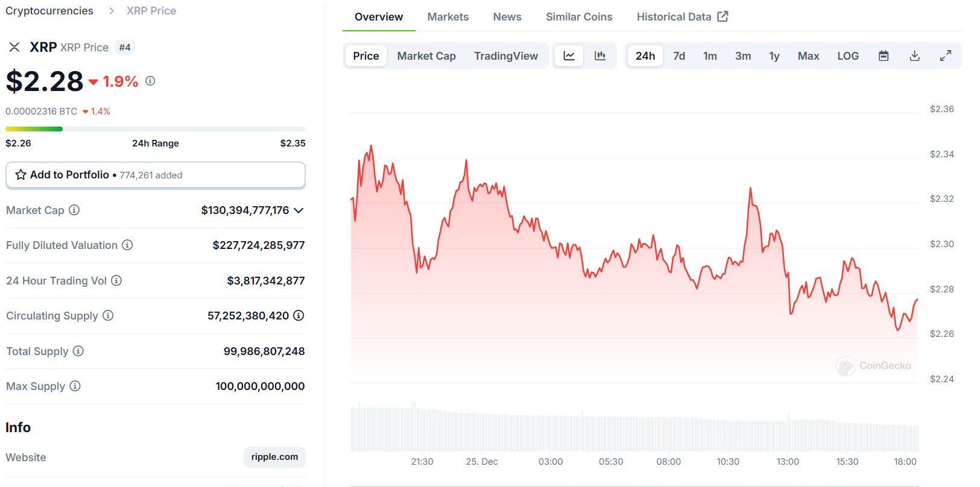This screenshot has height=487, width=980.
Task: Select Max time range
Action: (x=808, y=56)
